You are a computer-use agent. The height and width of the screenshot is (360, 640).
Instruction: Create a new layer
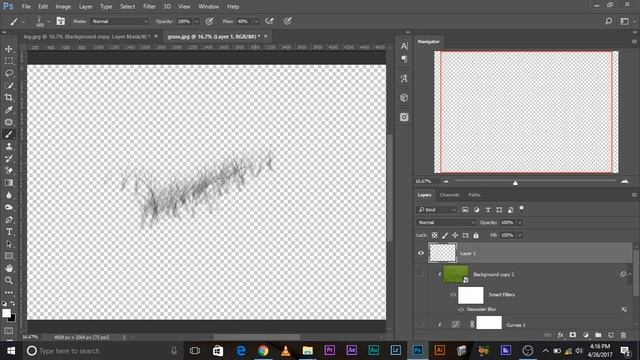coord(611,335)
